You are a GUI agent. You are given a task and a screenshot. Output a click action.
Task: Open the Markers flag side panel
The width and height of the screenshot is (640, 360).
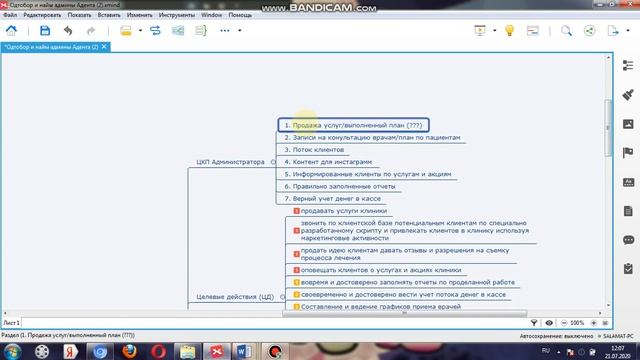(628, 153)
